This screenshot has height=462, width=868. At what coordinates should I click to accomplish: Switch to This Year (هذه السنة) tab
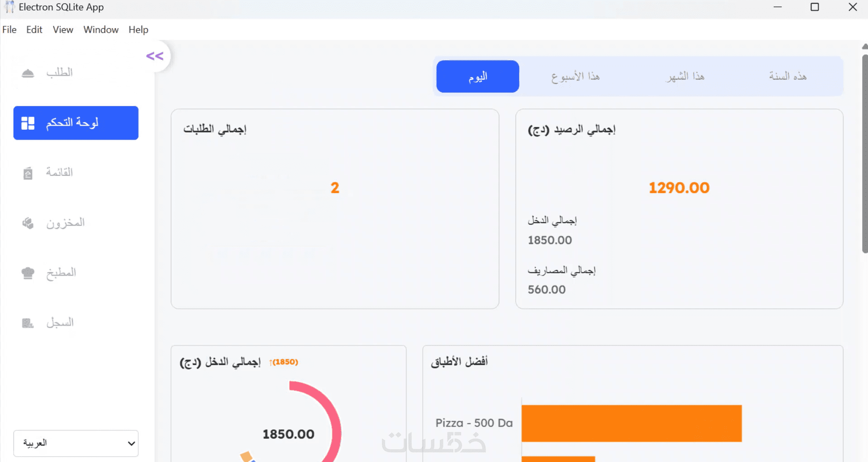click(787, 77)
